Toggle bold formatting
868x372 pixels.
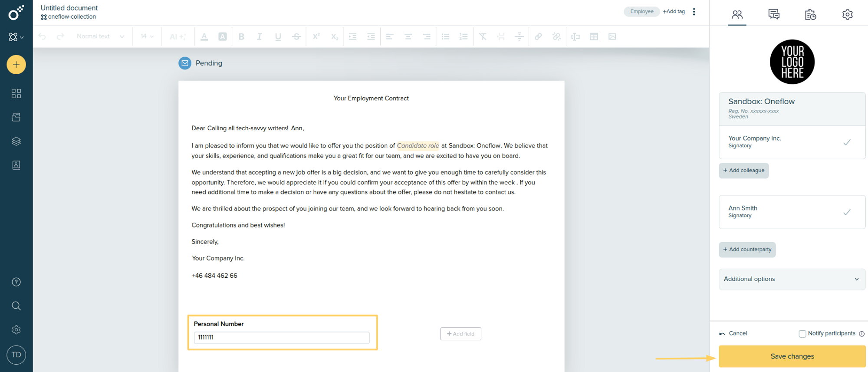point(241,36)
